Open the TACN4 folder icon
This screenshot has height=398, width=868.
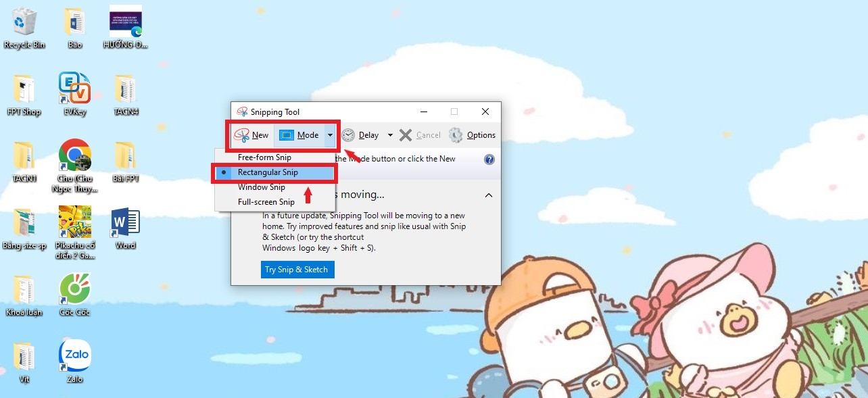(126, 95)
